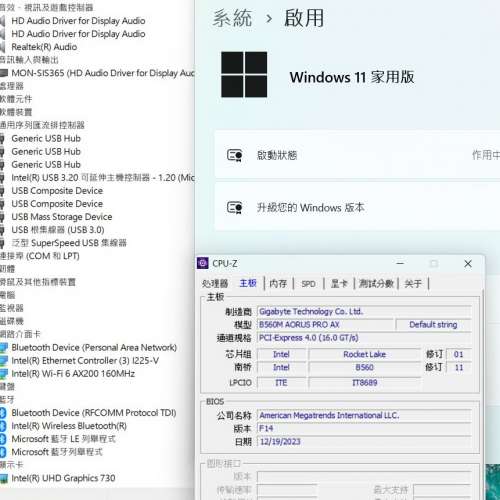Click the activation status certificate icon

coord(234,155)
